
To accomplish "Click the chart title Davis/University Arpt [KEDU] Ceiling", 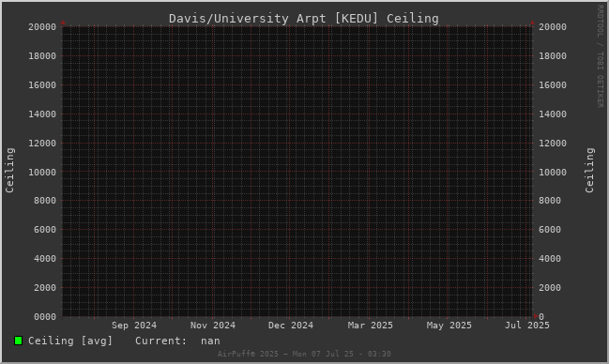I will (x=304, y=18).
